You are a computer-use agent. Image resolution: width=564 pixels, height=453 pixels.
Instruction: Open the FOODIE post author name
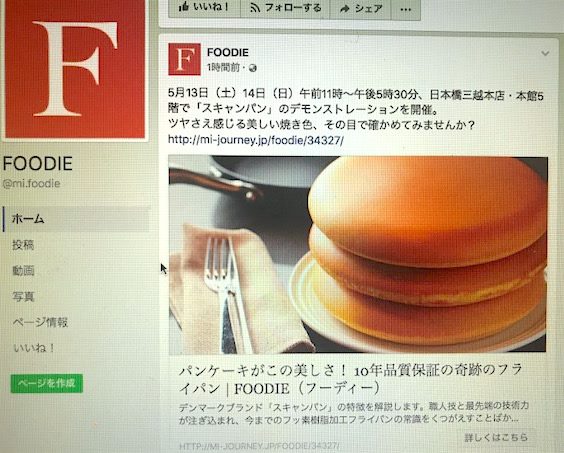(228, 53)
